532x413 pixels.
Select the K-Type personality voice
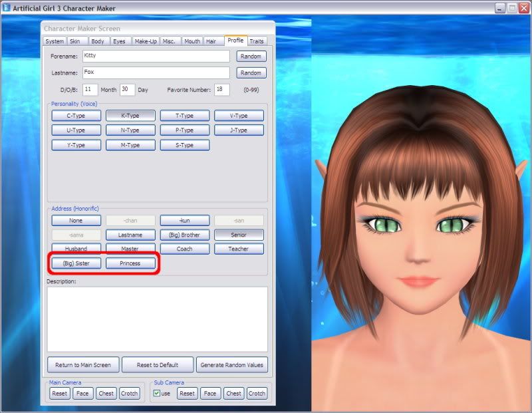point(130,116)
